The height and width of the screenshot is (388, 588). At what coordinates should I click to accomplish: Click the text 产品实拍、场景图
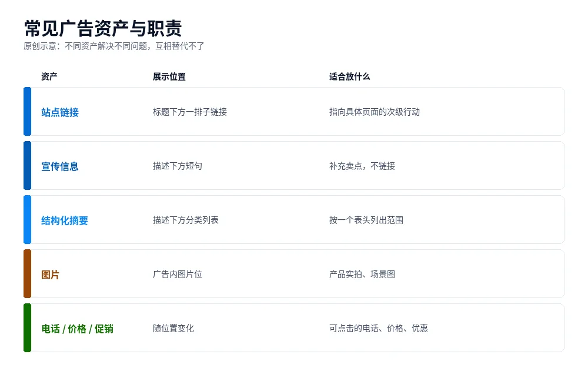click(x=362, y=274)
